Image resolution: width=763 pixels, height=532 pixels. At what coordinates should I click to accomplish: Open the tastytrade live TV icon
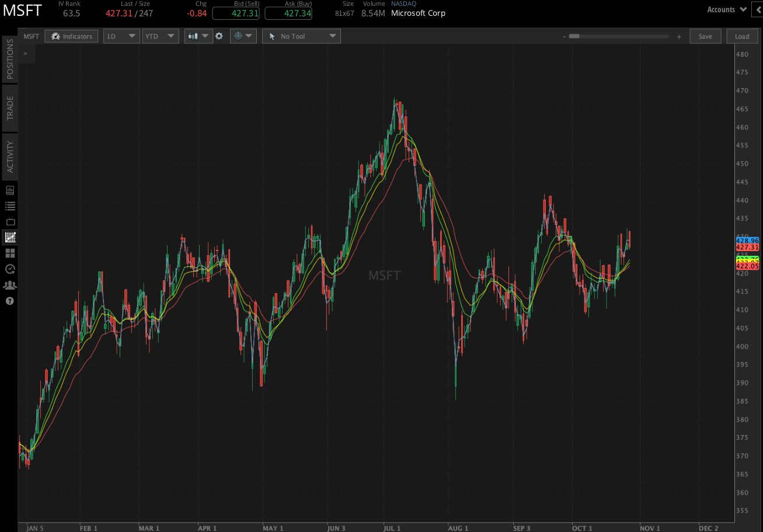9,221
